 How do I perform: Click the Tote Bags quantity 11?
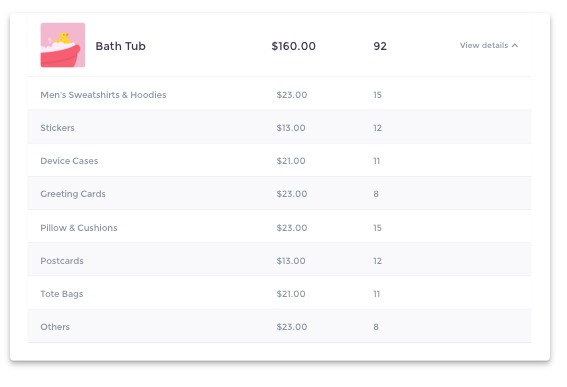377,294
